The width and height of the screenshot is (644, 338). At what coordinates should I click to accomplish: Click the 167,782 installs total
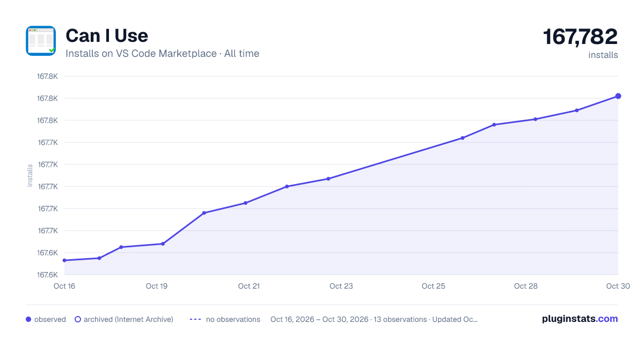[580, 36]
